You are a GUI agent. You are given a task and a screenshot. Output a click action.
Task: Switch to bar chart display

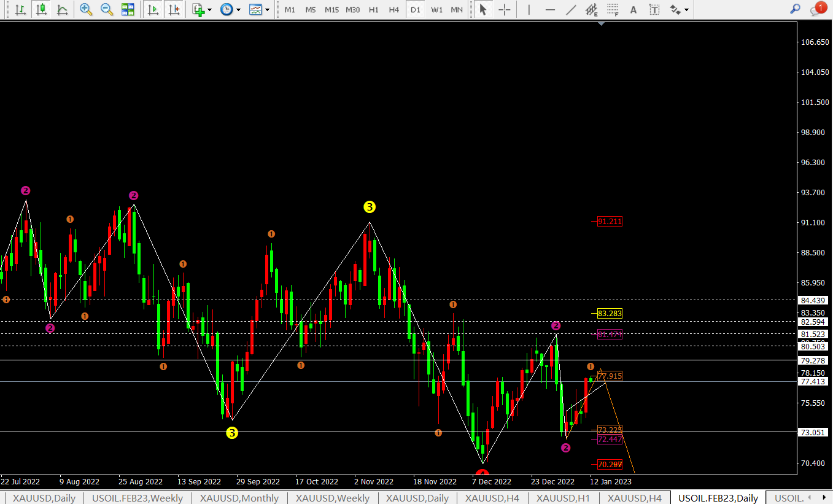coord(20,9)
